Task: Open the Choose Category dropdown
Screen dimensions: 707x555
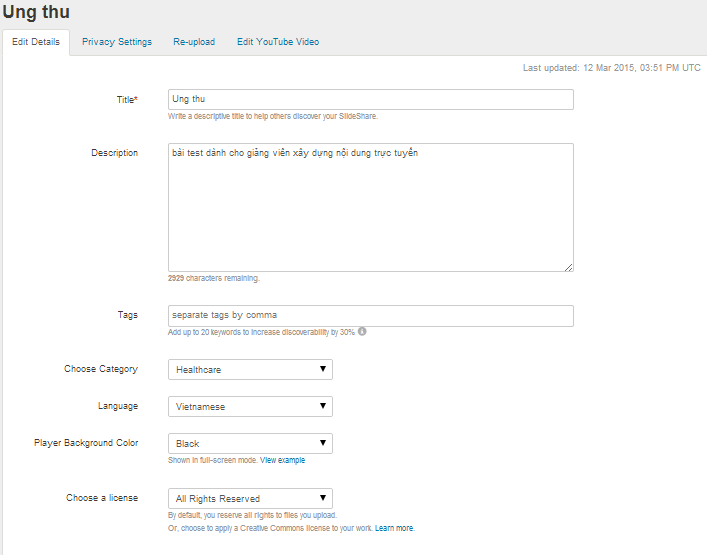Action: 250,369
